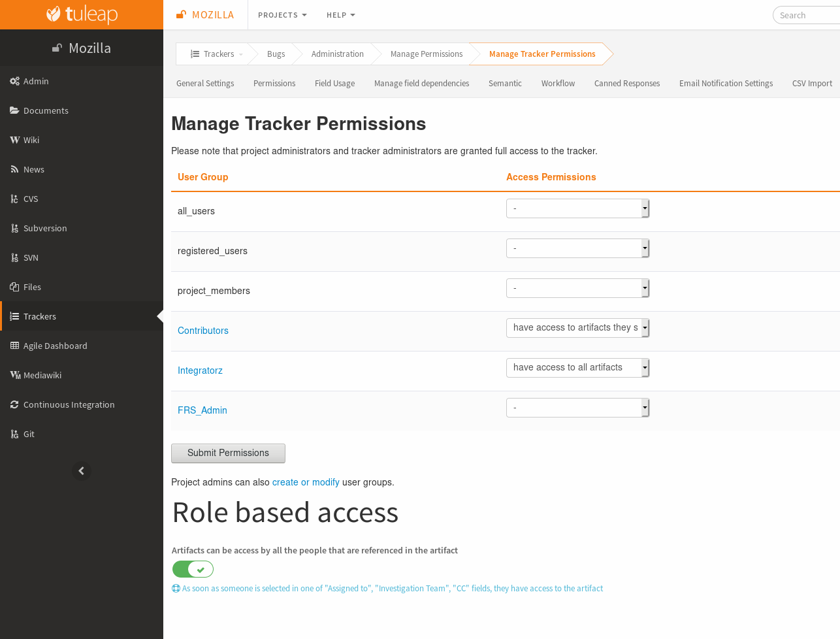Open the all_users access permissions dropdown
The height and width of the screenshot is (639, 840).
(577, 208)
